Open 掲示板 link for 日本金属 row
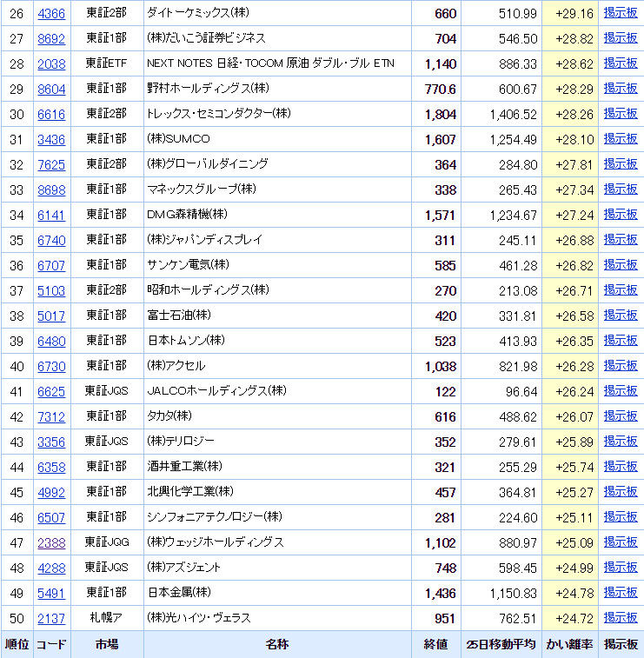 click(x=621, y=593)
